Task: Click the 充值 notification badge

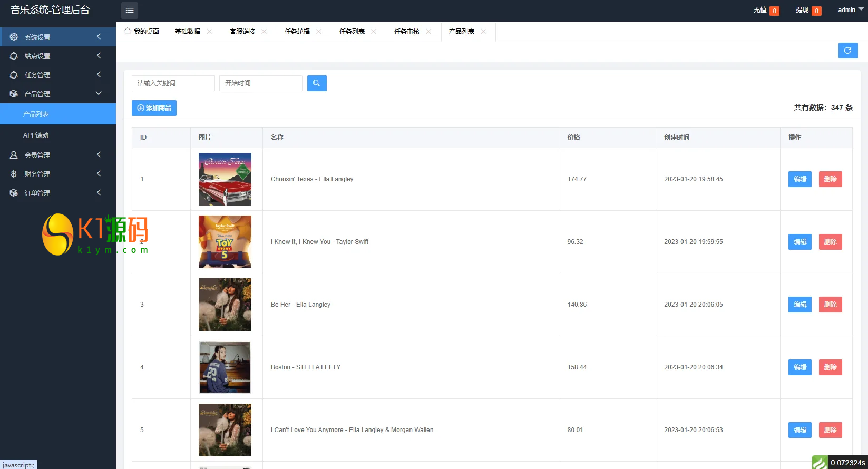Action: [774, 11]
